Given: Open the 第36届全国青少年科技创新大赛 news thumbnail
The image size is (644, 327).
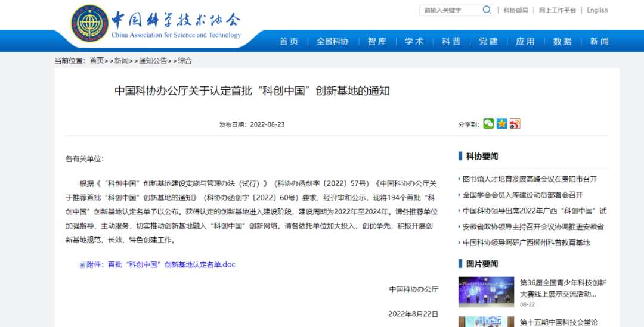Looking at the screenshot, I should coord(486,292).
